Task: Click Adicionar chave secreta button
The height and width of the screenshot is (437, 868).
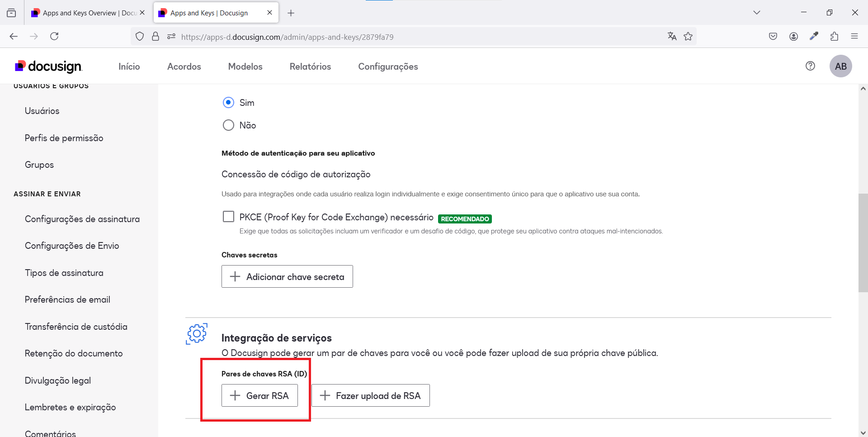Action: 287,277
